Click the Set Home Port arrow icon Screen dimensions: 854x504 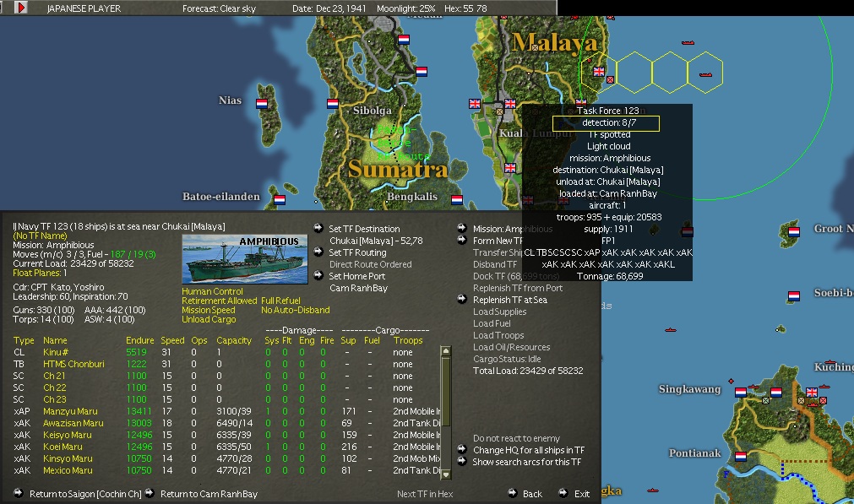click(x=318, y=275)
